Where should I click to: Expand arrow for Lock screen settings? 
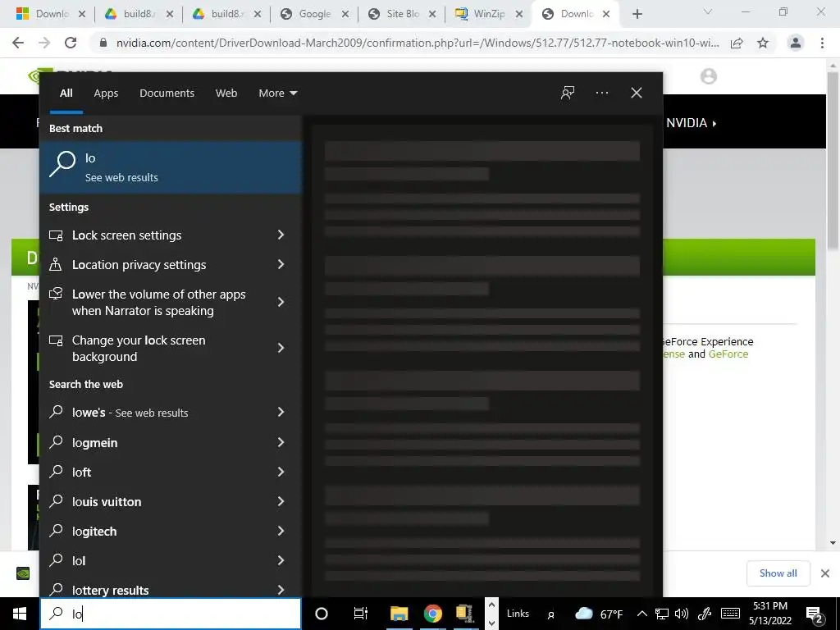click(281, 235)
